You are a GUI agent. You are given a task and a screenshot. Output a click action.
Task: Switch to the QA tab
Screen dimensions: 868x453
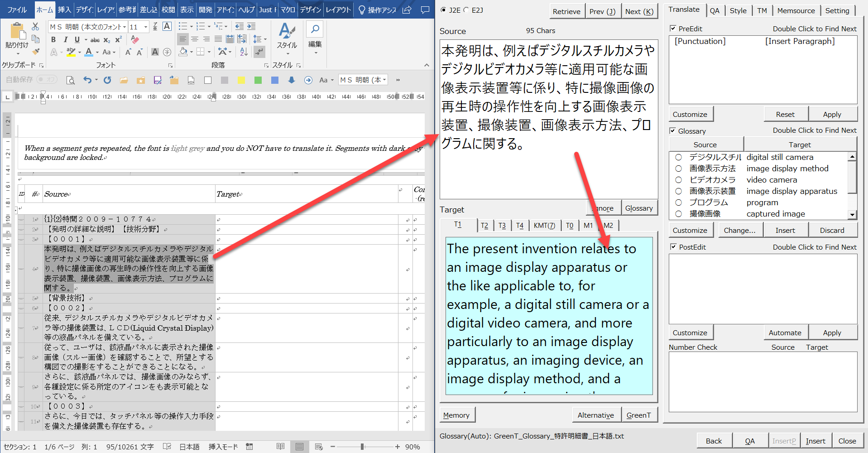click(715, 10)
